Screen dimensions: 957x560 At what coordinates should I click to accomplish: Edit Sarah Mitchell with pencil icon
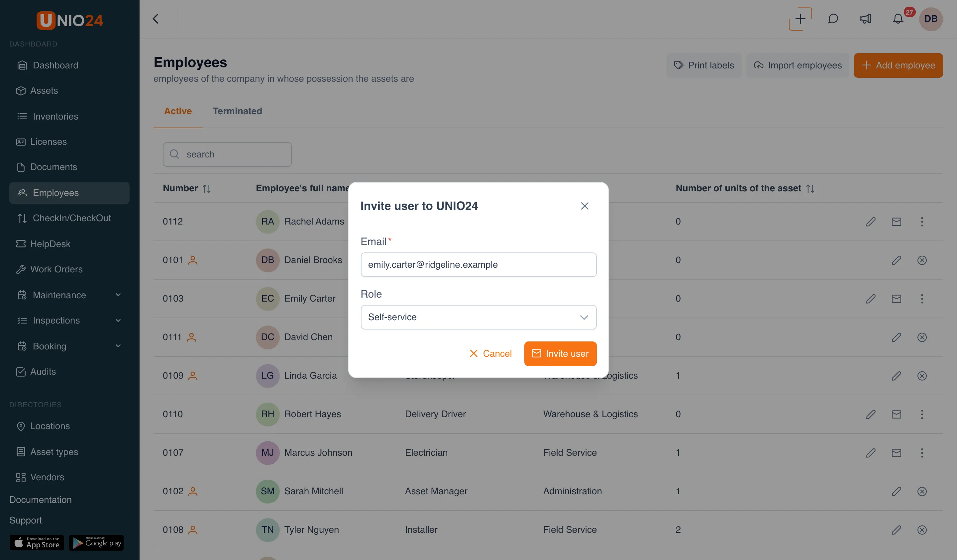pyautogui.click(x=896, y=491)
